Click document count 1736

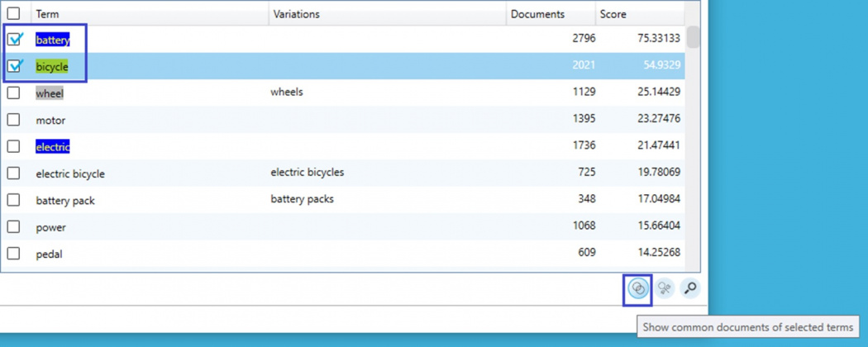pos(584,145)
